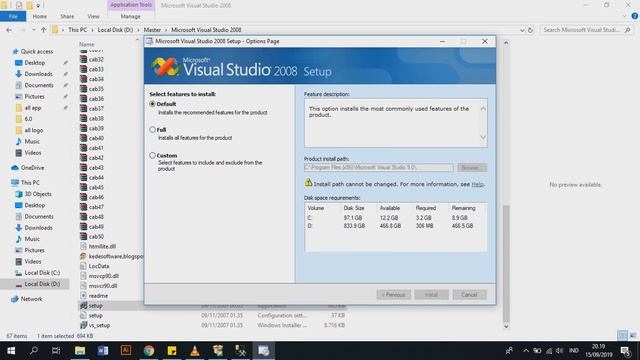Click the Previous button in the setup dialog

(x=393, y=295)
